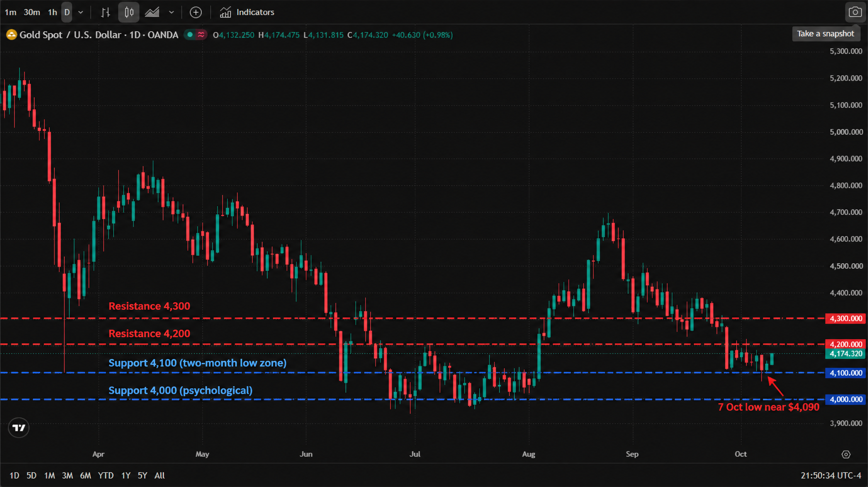Click the open value O4,132.250
This screenshot has width=868, height=487.
click(x=233, y=35)
